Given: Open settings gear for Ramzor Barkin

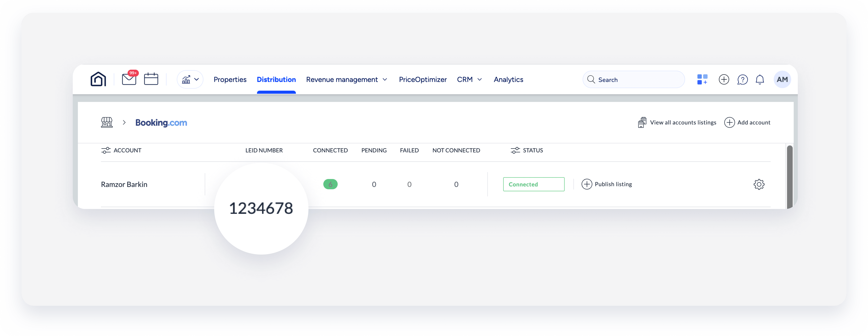Looking at the screenshot, I should coord(759,184).
